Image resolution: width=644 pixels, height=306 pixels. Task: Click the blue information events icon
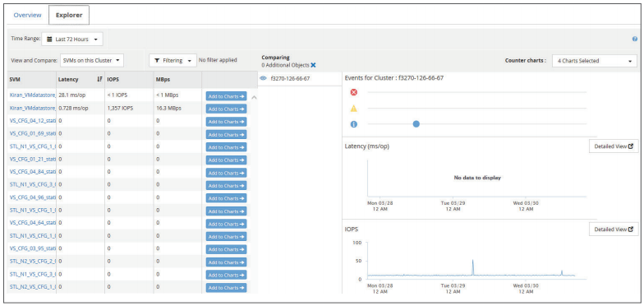353,124
